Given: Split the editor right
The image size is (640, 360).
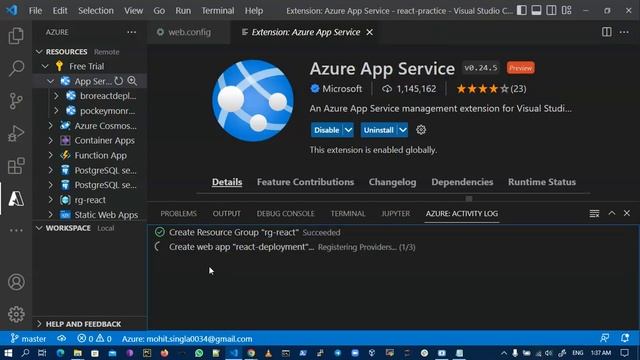Looking at the screenshot, I should click(607, 32).
